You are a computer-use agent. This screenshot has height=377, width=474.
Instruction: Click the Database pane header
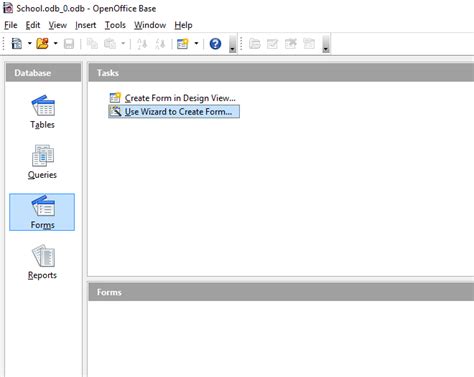coord(43,73)
